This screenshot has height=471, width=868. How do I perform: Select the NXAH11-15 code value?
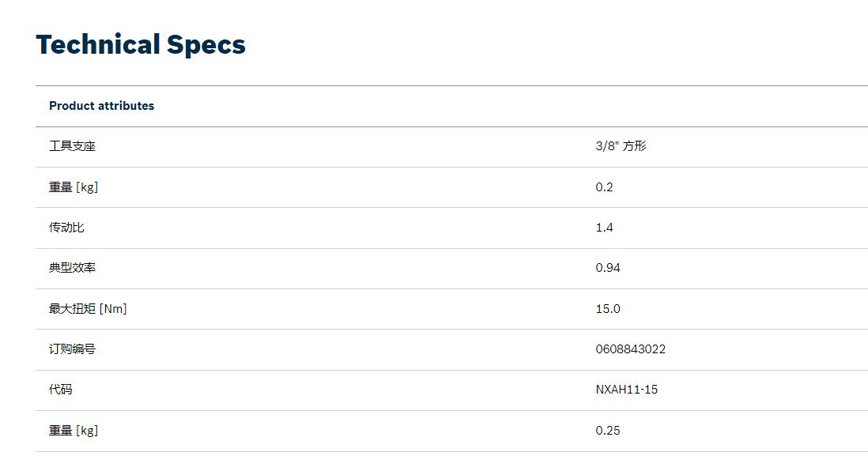pyautogui.click(x=627, y=390)
